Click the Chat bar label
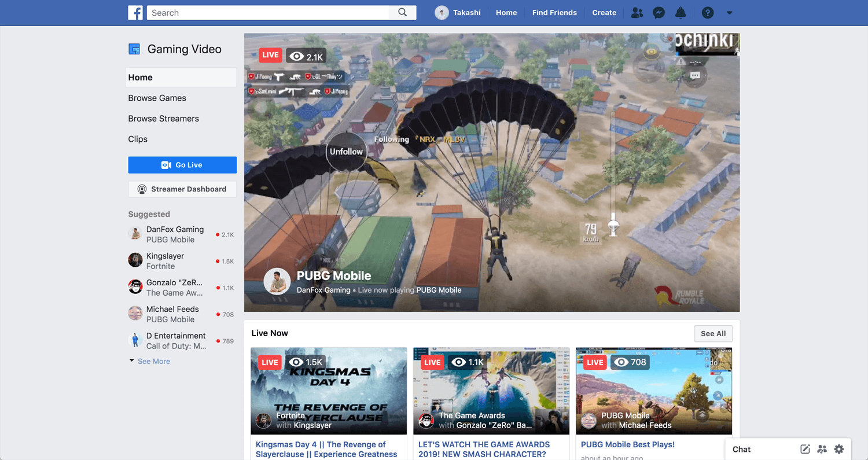 pos(741,449)
